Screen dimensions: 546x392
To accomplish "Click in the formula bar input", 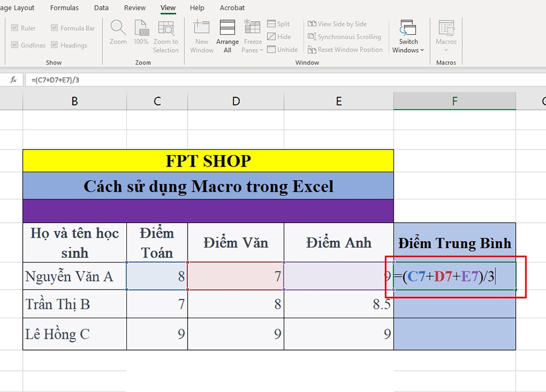I will [286, 80].
